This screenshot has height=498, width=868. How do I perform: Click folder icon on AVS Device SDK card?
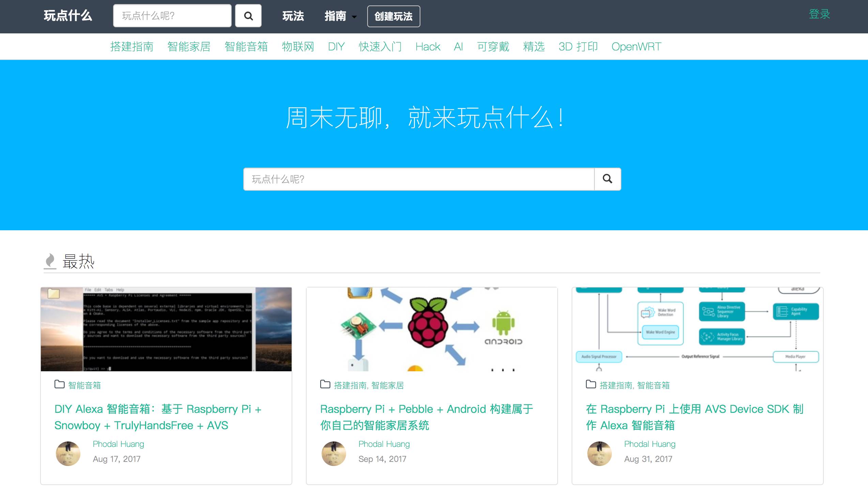click(591, 385)
